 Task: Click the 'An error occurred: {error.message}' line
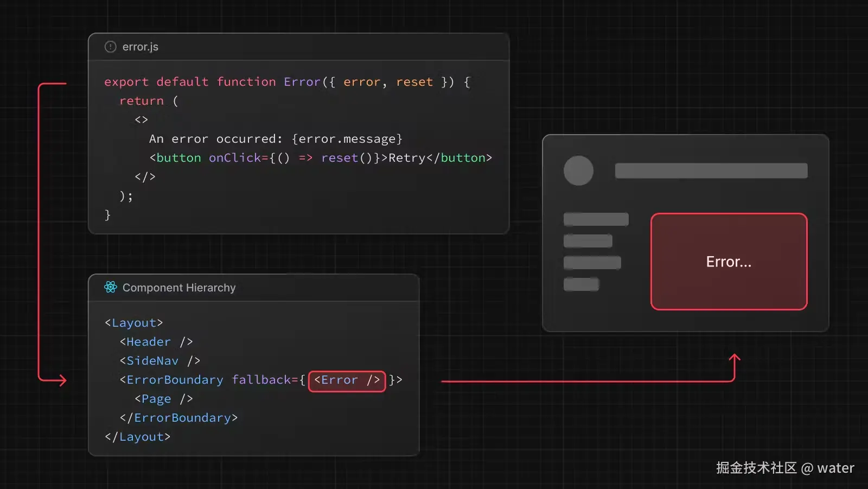(x=276, y=139)
